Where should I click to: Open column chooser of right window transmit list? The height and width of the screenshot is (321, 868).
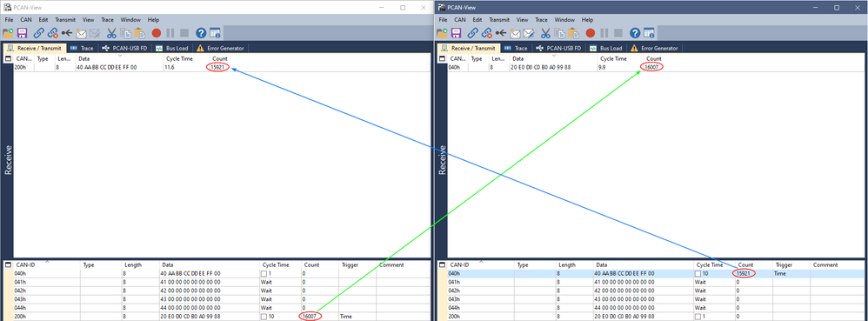click(x=442, y=265)
